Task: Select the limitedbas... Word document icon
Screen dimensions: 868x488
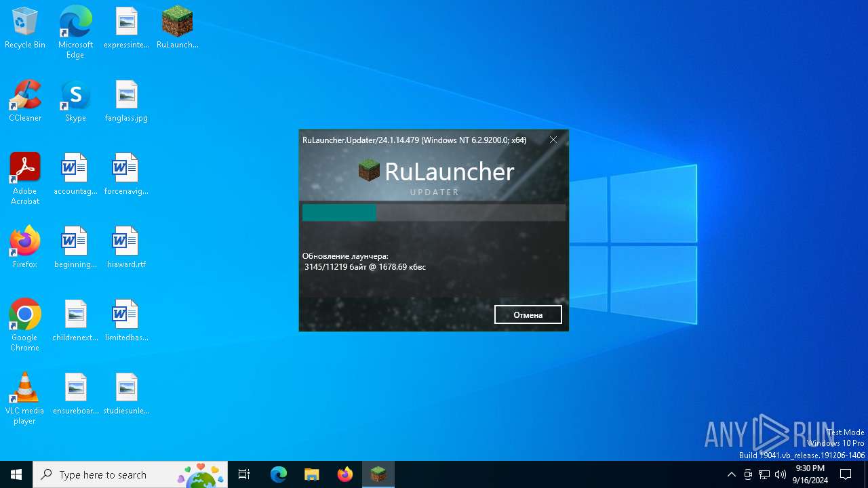Action: 126,321
